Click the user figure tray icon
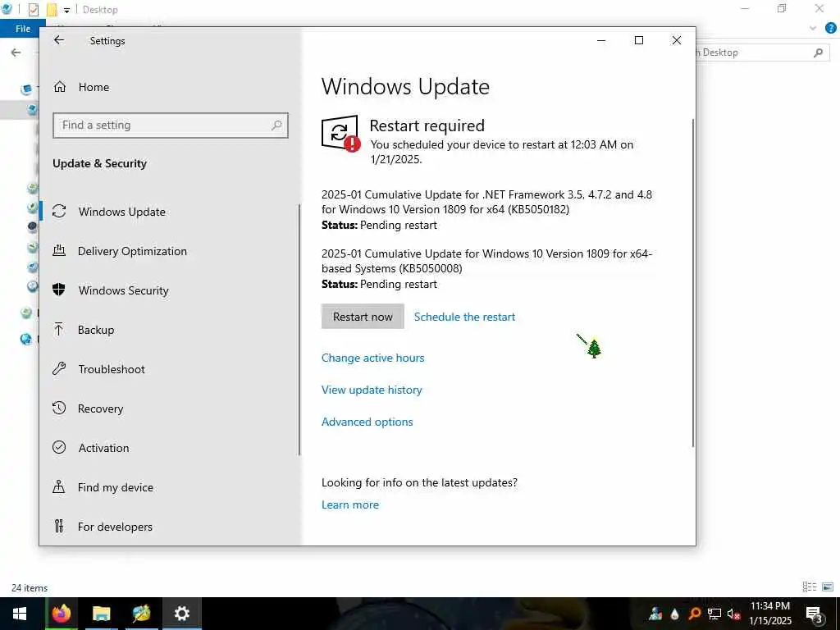This screenshot has width=840, height=630. [655, 614]
